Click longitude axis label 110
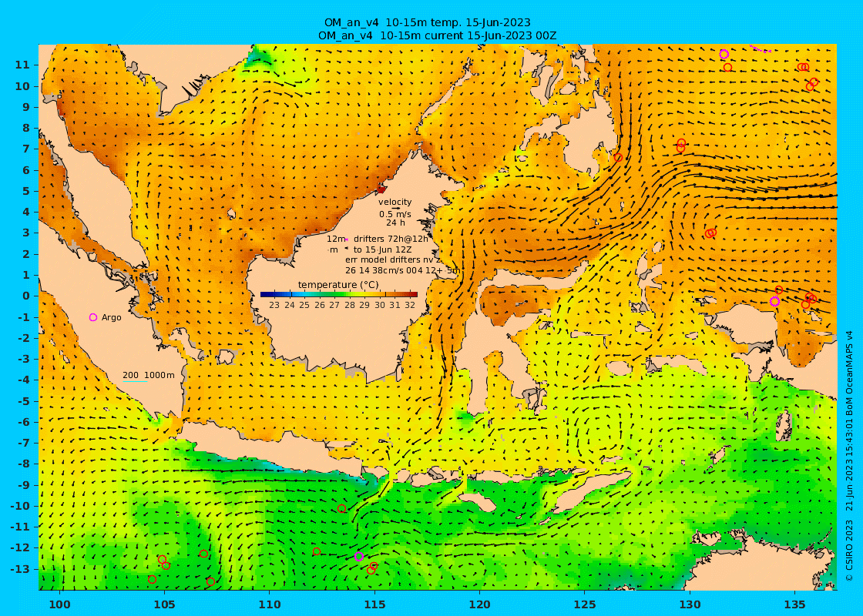The width and height of the screenshot is (863, 616). coord(270,604)
